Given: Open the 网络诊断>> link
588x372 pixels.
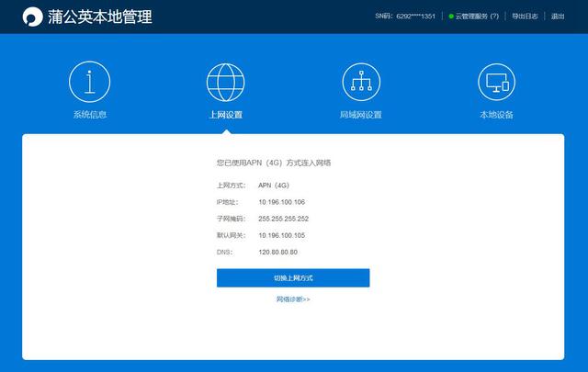Looking at the screenshot, I should coord(293,299).
